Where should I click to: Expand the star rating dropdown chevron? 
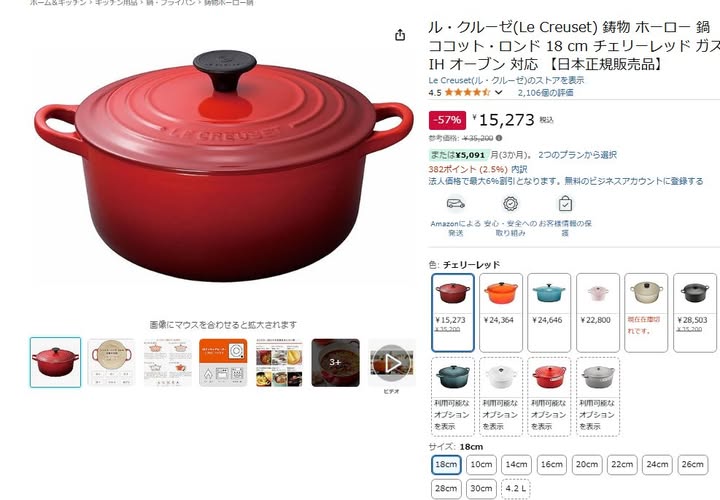point(499,92)
